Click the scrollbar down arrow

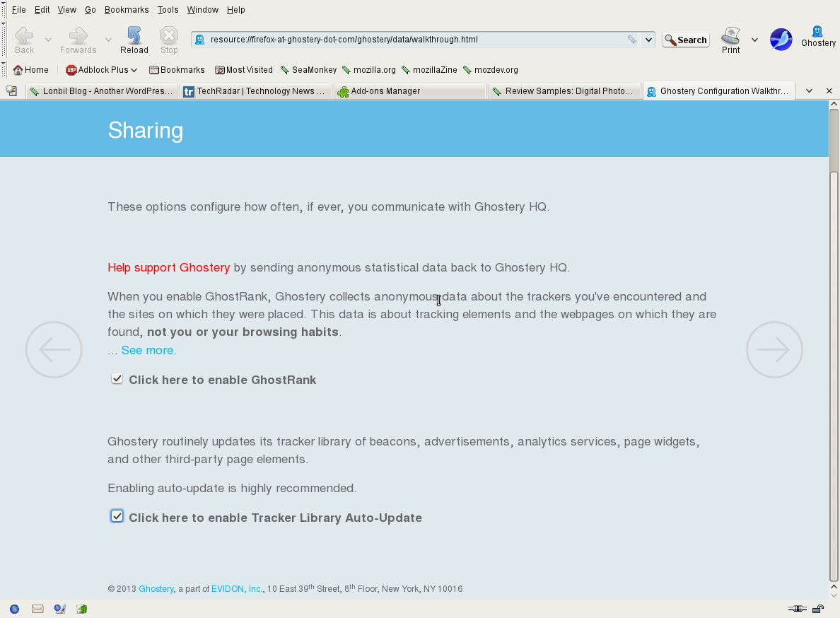click(834, 595)
